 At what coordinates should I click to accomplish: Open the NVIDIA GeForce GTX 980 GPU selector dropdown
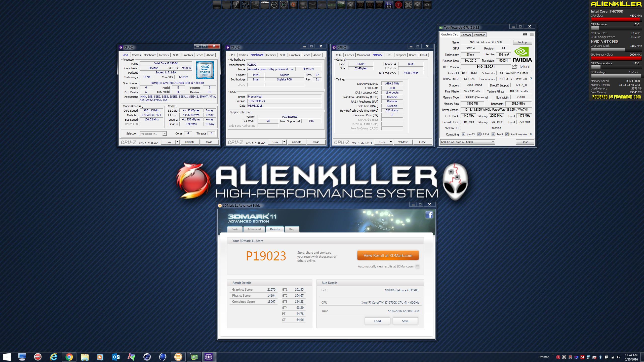coord(467,142)
